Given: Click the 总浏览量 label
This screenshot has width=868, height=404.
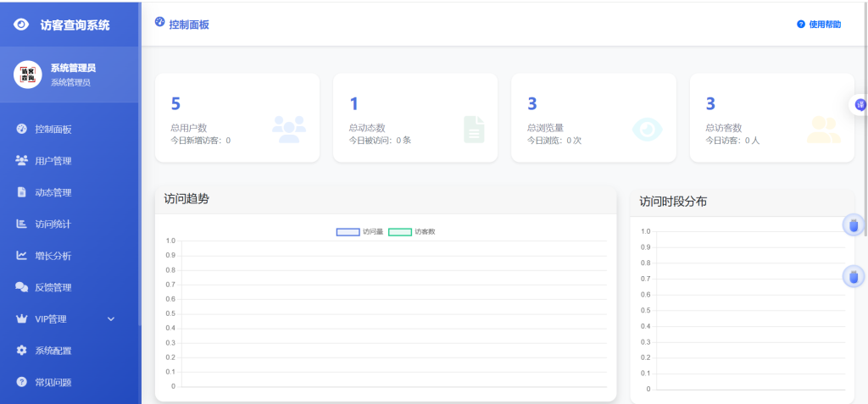Looking at the screenshot, I should tap(545, 128).
